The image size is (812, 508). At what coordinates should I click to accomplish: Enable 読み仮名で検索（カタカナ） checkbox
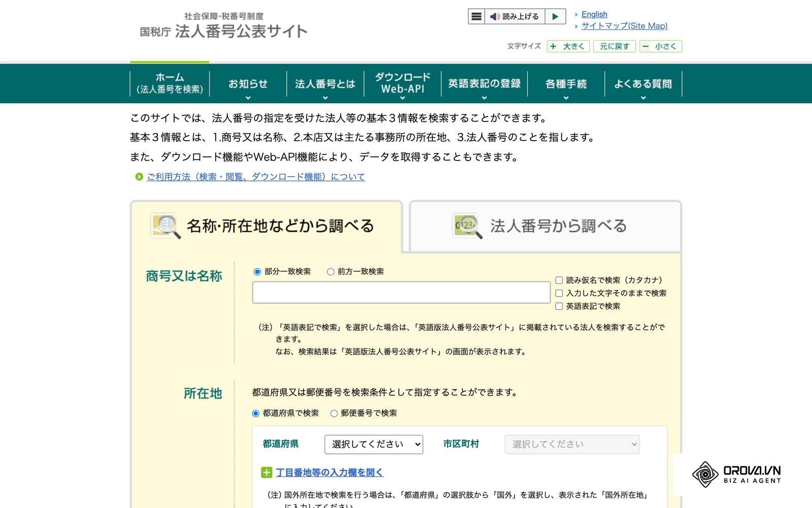coord(559,280)
